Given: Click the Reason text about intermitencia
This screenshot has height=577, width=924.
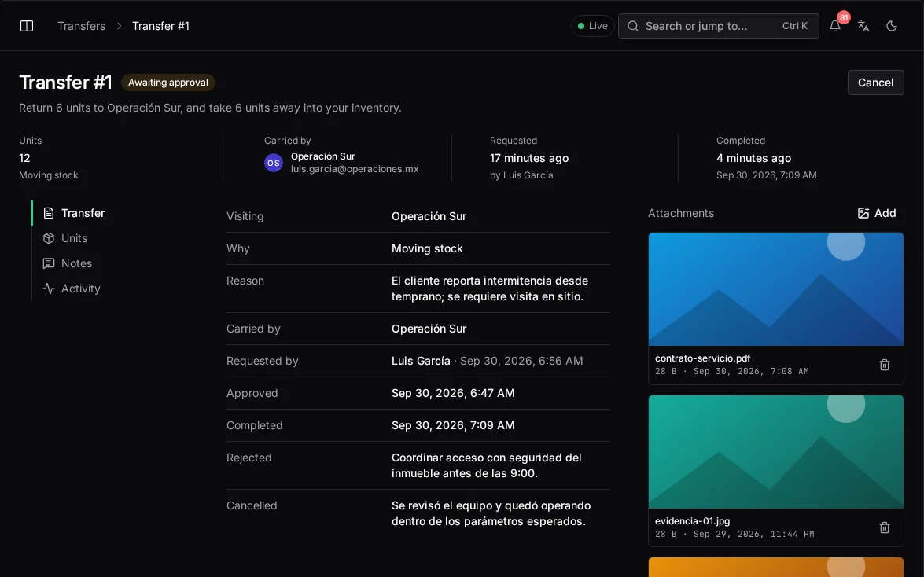Looking at the screenshot, I should pyautogui.click(x=490, y=288).
